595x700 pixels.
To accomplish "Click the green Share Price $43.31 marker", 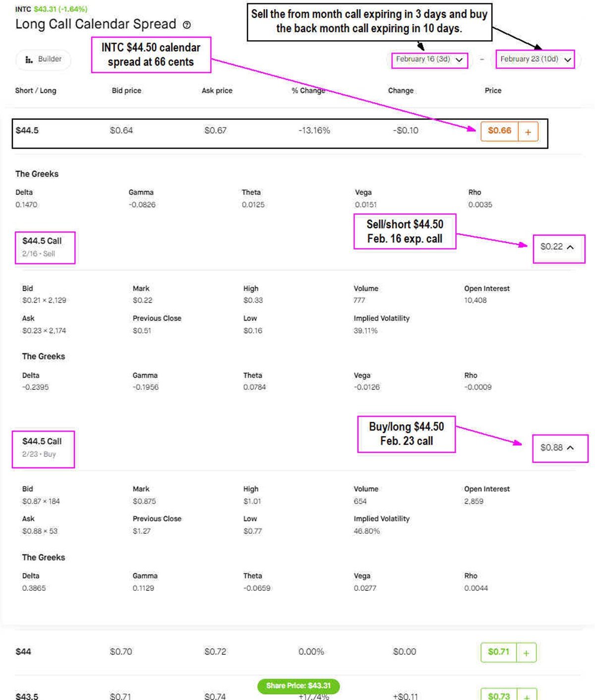I will click(298, 686).
